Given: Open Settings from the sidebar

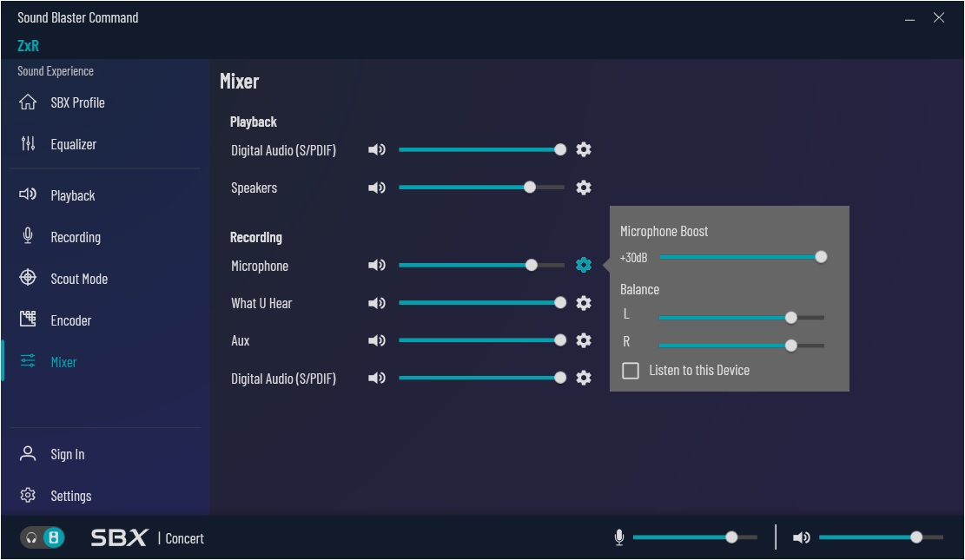Looking at the screenshot, I should coord(70,496).
